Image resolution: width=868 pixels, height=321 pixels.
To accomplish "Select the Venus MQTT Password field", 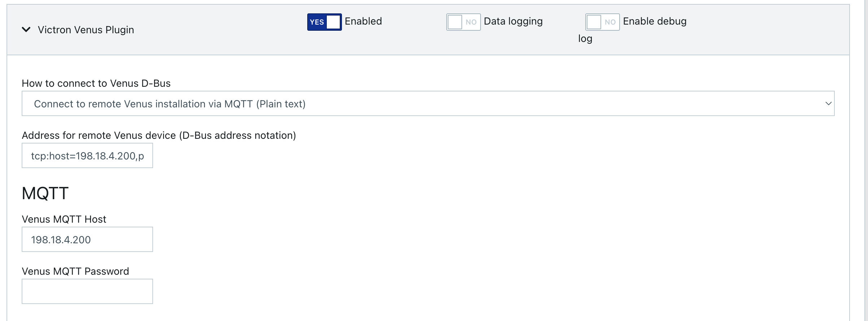I will 87,291.
